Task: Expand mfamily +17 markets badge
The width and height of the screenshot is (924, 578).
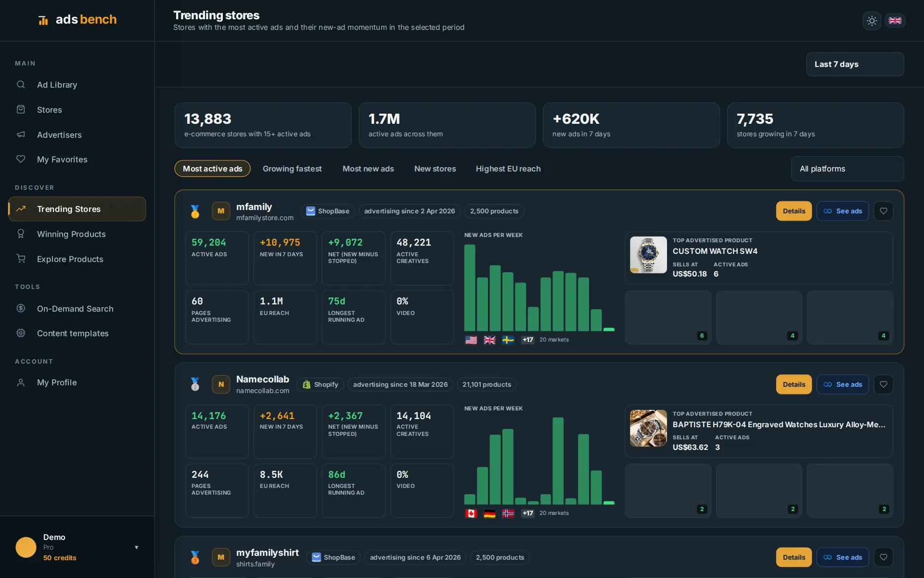Action: click(x=528, y=340)
